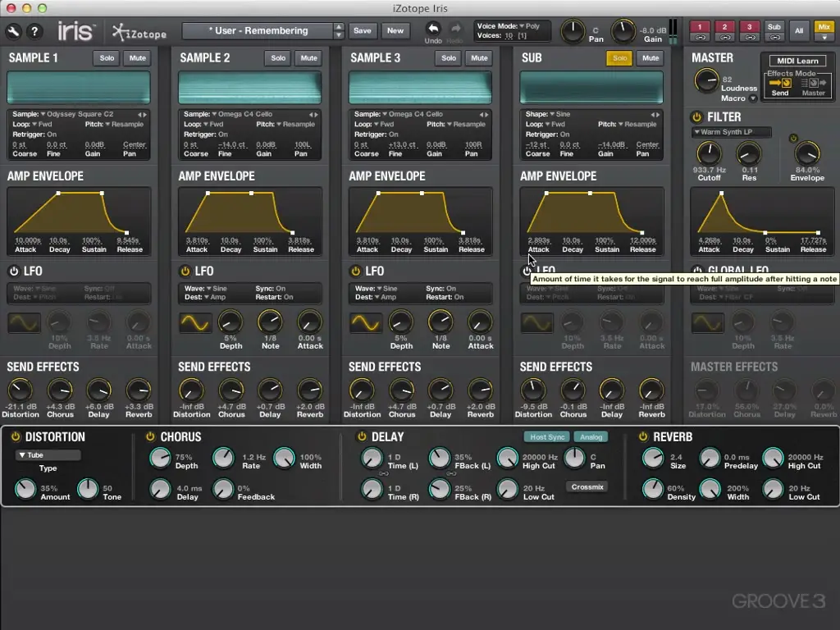The image size is (840, 630).
Task: Click link icon under view button 3
Action: [x=750, y=38]
